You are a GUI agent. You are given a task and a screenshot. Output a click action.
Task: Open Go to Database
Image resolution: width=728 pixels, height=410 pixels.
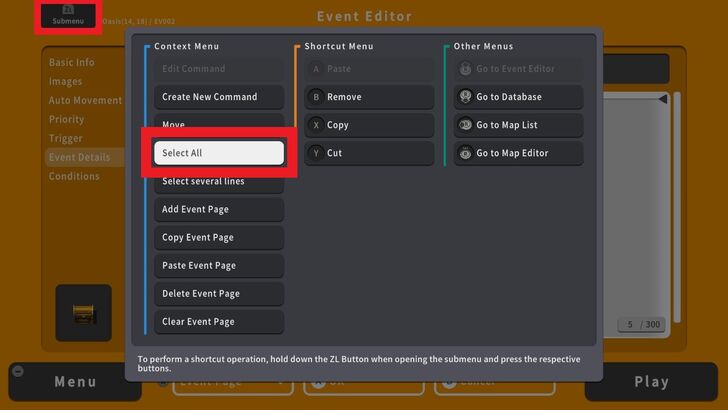click(x=518, y=97)
